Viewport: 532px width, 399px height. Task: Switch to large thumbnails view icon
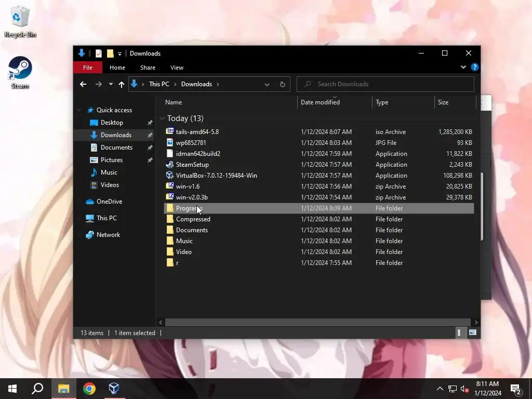[x=473, y=332]
